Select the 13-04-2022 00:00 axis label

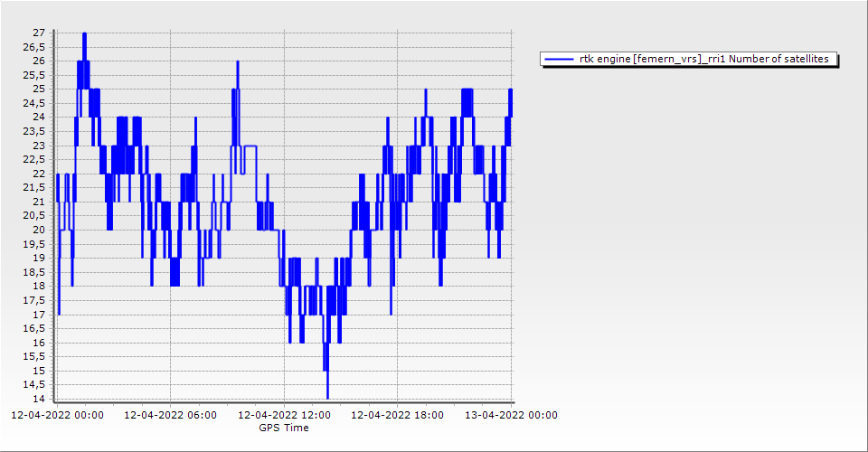(511, 415)
